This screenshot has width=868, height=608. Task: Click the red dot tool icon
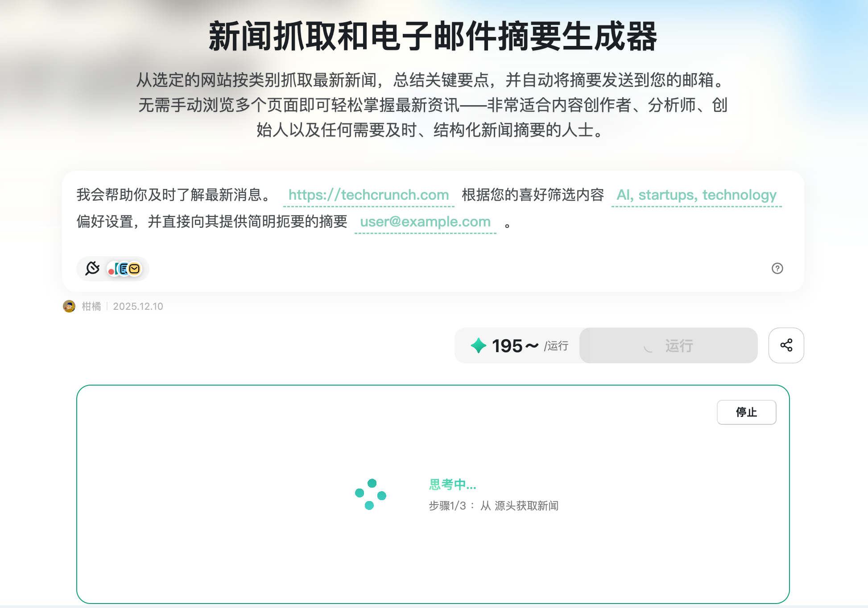112,270
